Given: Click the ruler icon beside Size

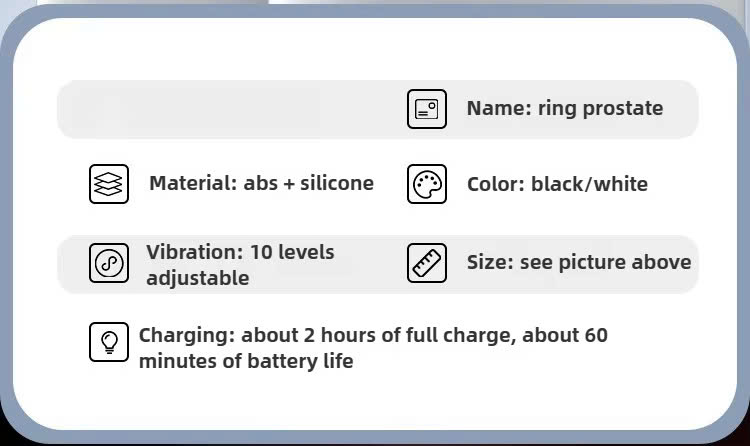Looking at the screenshot, I should (427, 263).
